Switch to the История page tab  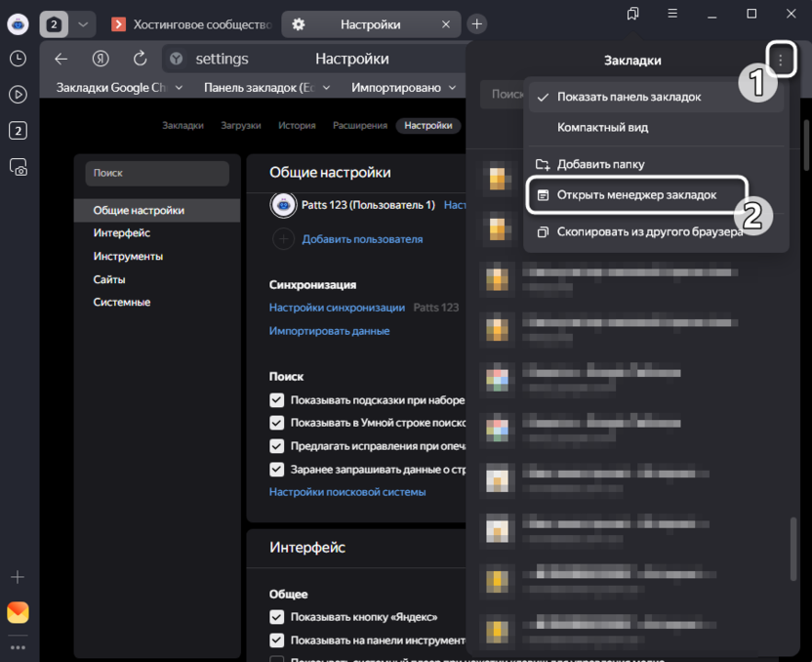point(297,125)
